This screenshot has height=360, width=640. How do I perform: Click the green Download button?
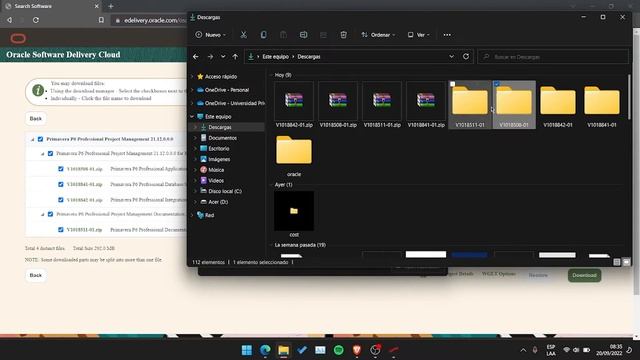tap(584, 275)
